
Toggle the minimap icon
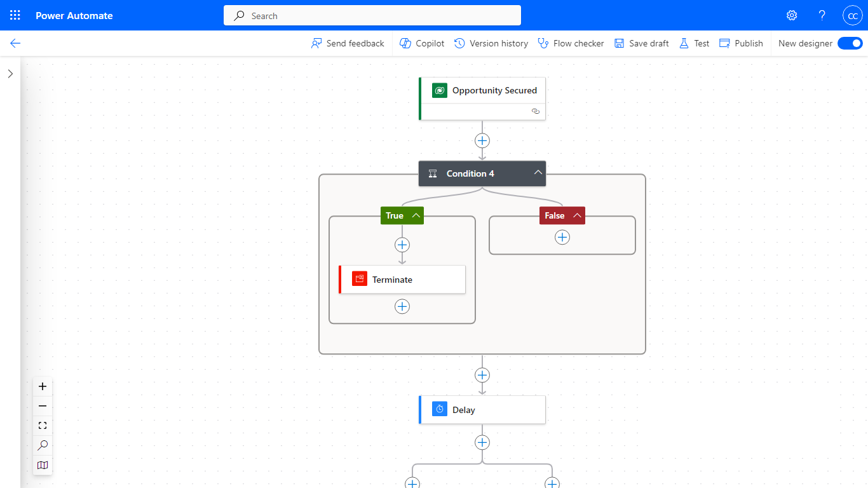[43, 465]
